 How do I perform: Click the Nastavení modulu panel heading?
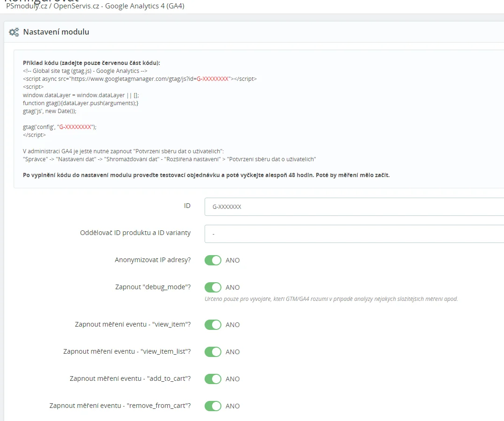(x=56, y=32)
